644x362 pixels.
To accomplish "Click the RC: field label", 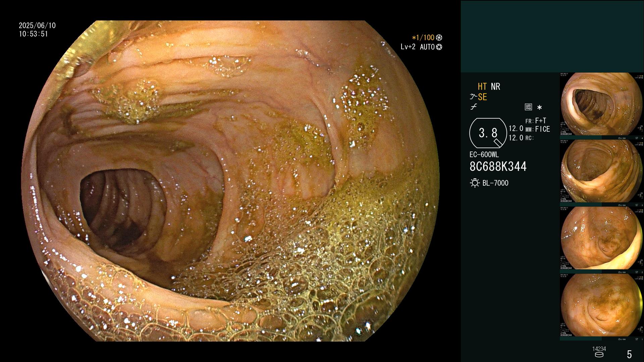I will coord(529,138).
